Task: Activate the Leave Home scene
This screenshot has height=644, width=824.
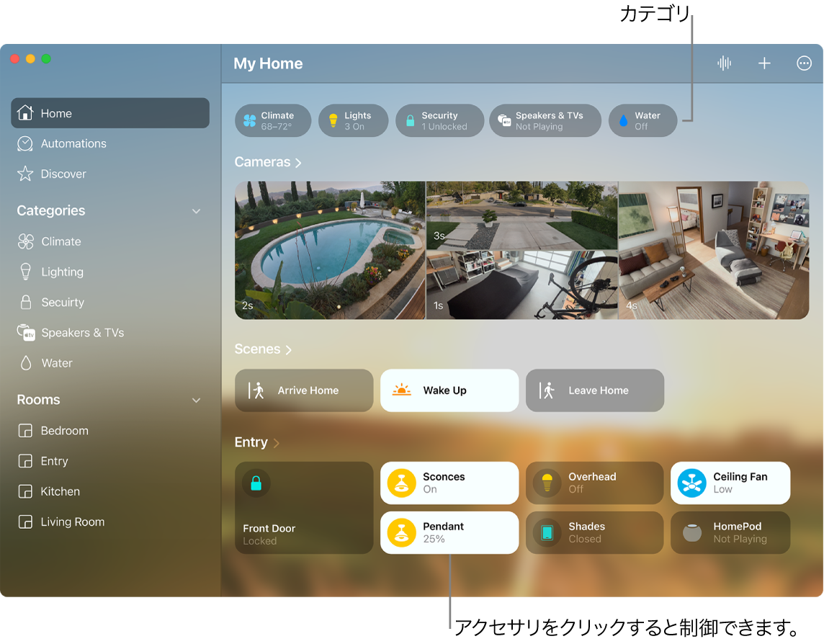Action: [x=594, y=390]
